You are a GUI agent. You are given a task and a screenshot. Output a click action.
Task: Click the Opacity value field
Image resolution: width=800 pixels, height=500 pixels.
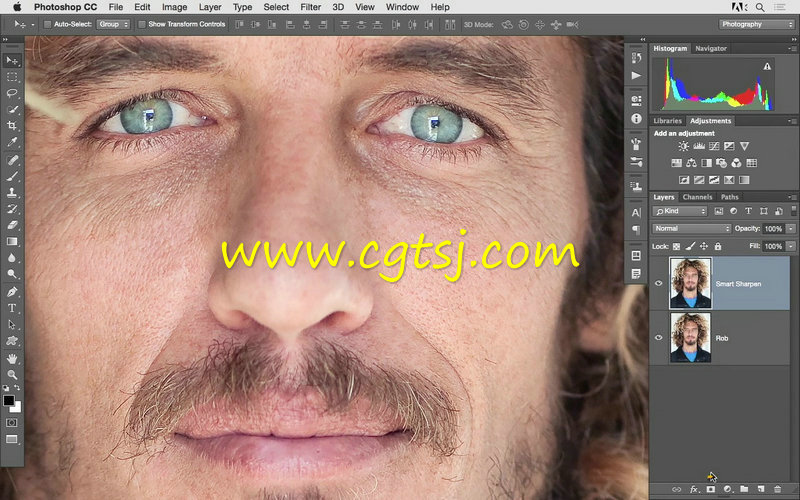(x=773, y=229)
